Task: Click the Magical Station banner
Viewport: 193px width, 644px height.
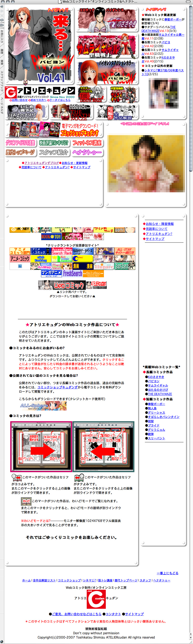Action: (62, 266)
